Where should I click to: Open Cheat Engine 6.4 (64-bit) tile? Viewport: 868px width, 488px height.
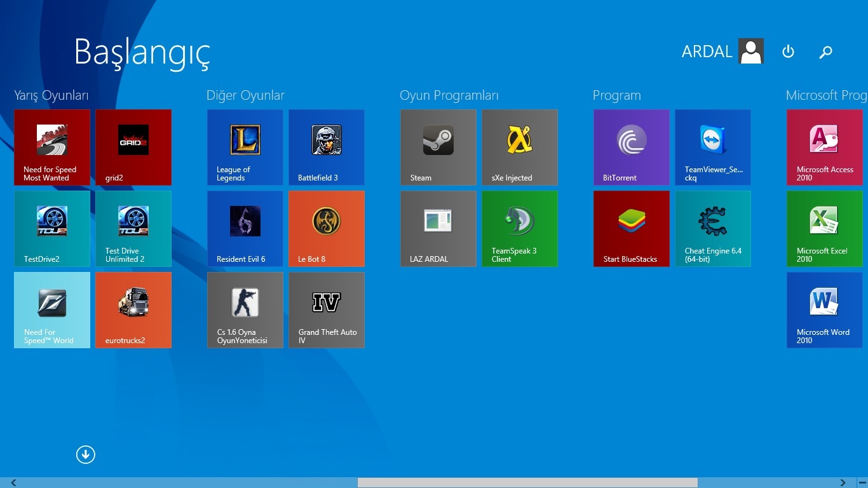pos(713,229)
